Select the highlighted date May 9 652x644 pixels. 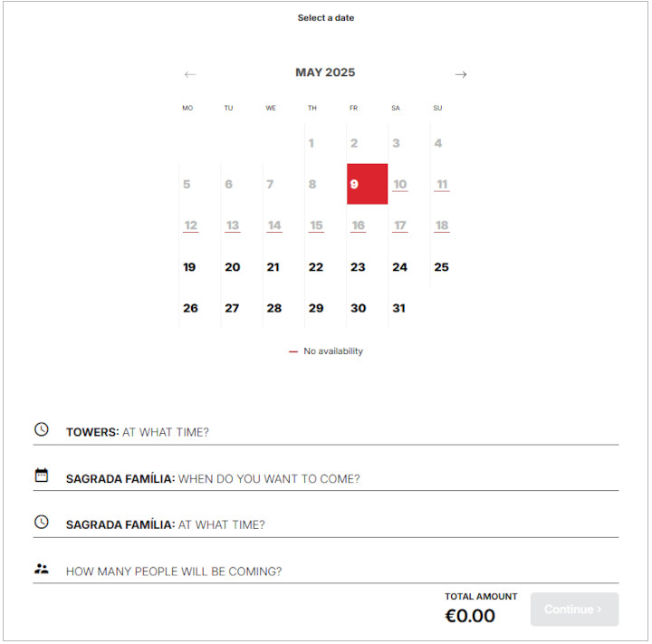point(367,184)
